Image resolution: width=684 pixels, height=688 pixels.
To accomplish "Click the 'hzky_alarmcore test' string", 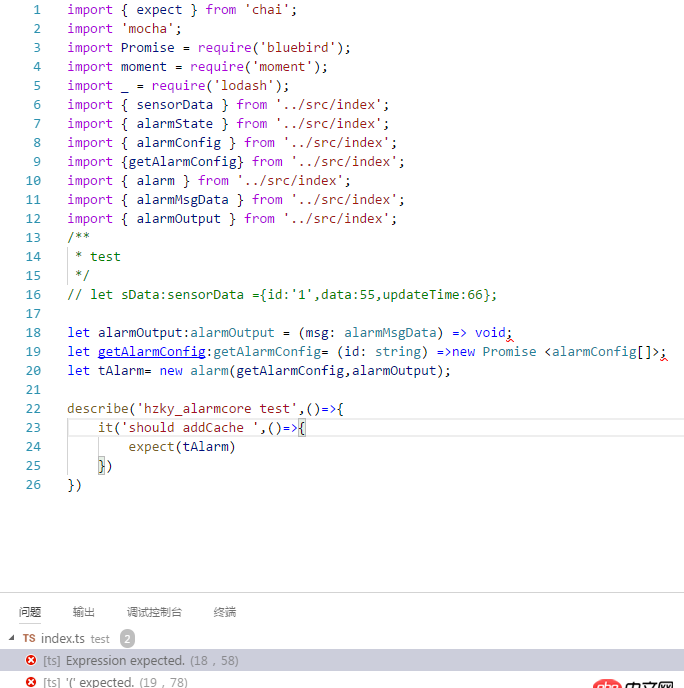I will [217, 408].
